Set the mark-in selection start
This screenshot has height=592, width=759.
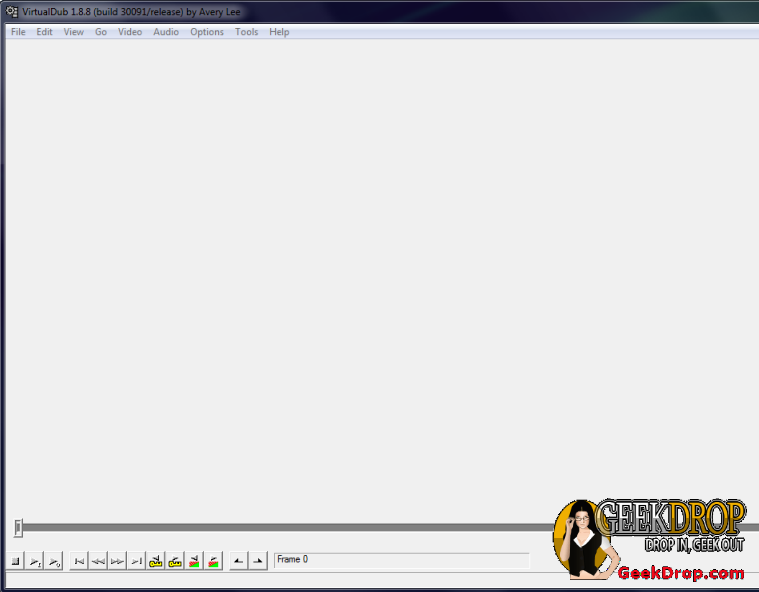coord(238,562)
